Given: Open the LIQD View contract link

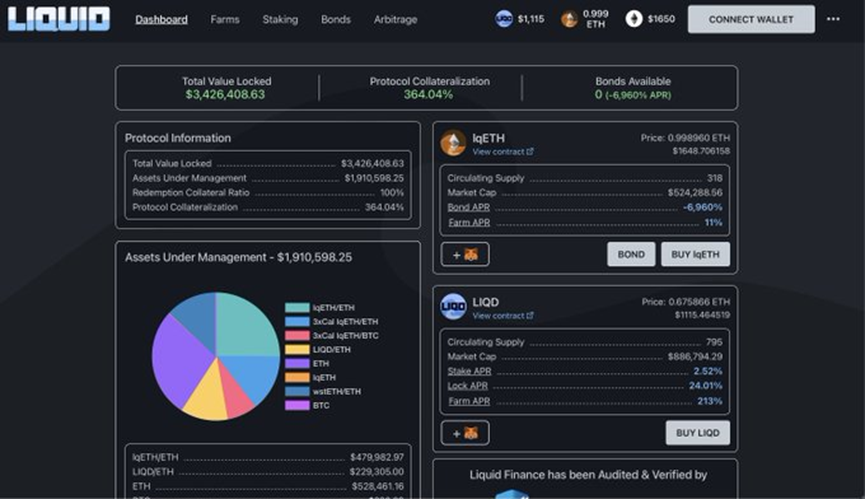Looking at the screenshot, I should pos(498,316).
